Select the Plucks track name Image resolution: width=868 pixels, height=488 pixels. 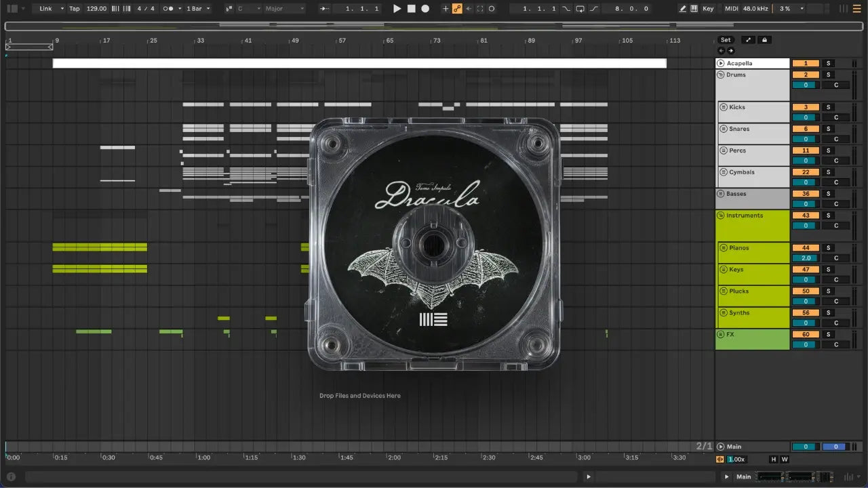[x=739, y=291]
